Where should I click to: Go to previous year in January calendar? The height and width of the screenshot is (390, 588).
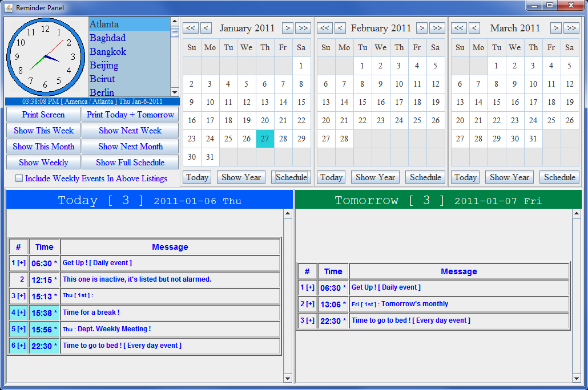click(x=190, y=28)
